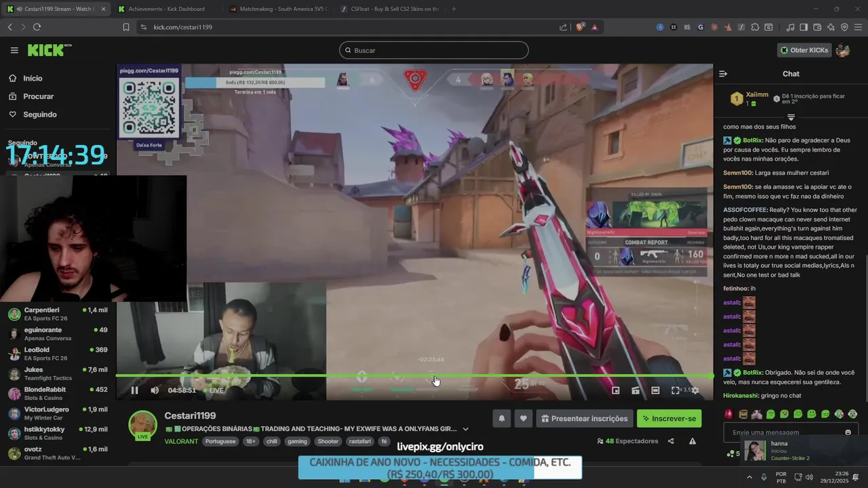Go back in browser history
The width and height of the screenshot is (868, 488).
coord(9,27)
